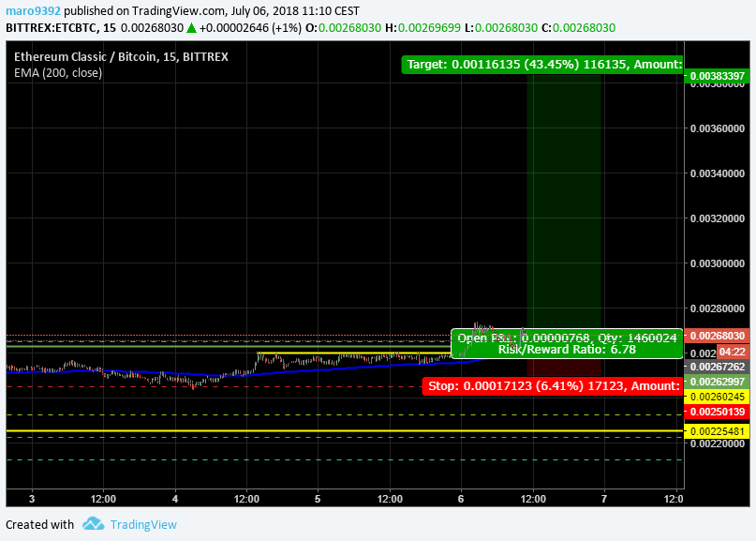Click the Ethereum Classic / Bitcoin chart title
This screenshot has width=756, height=541.
click(121, 57)
